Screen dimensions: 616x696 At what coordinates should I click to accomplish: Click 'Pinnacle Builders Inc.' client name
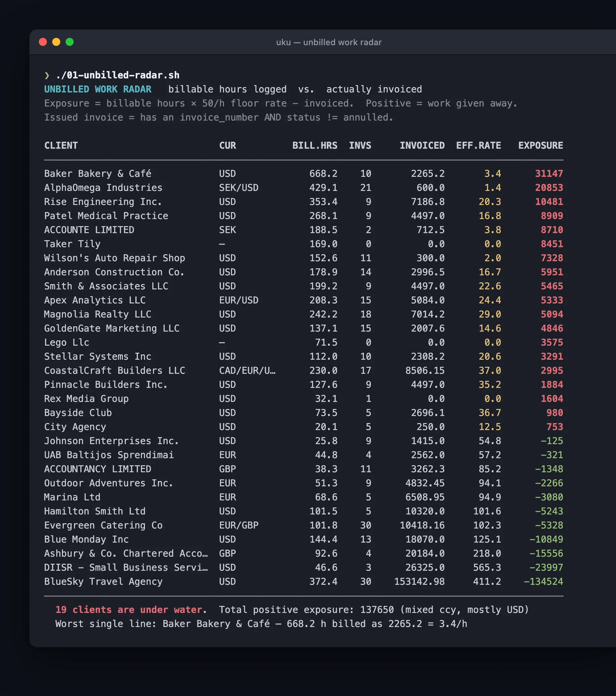coord(106,385)
